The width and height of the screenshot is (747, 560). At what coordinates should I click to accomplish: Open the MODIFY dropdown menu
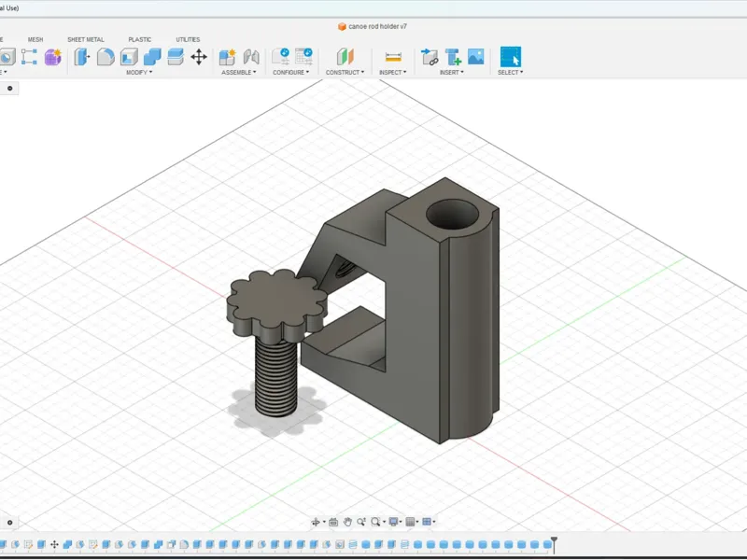139,73
